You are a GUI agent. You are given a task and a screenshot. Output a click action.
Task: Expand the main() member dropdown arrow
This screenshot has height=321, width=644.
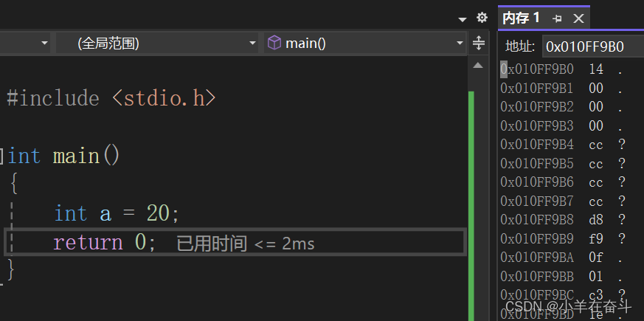(x=460, y=43)
